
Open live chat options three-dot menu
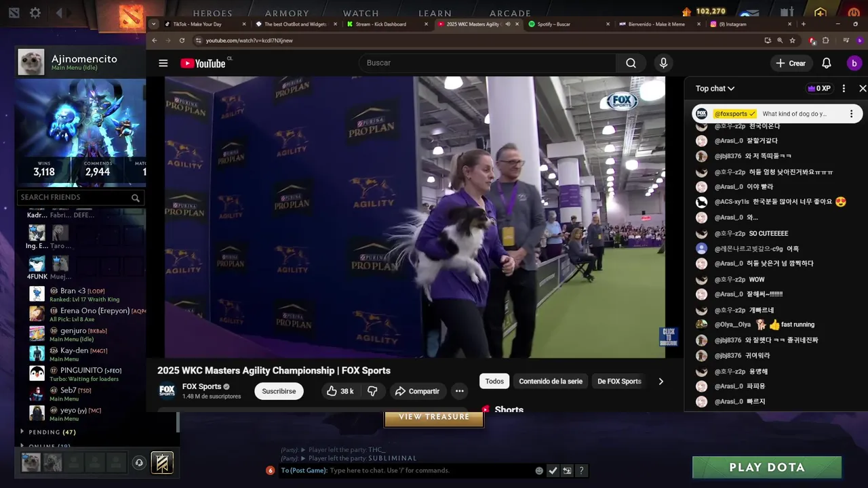[844, 88]
